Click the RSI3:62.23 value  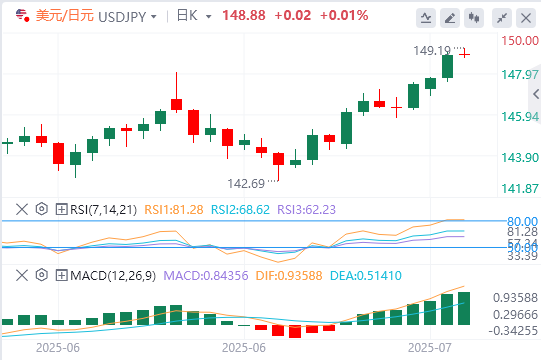tap(306, 210)
